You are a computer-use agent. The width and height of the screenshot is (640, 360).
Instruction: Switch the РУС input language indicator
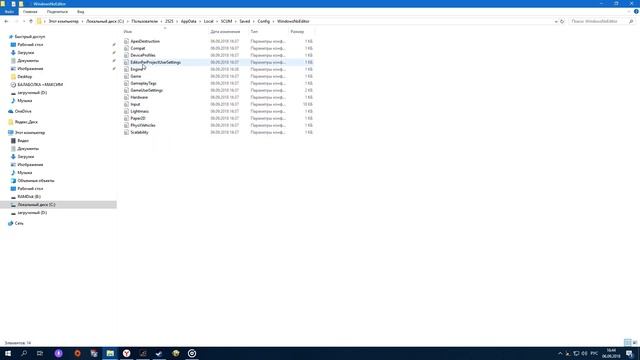coord(594,353)
